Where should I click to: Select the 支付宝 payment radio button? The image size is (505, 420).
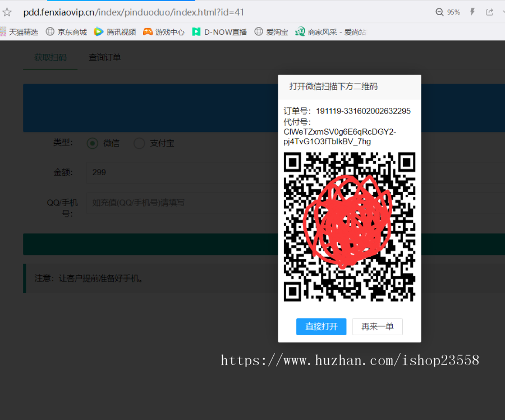(139, 143)
